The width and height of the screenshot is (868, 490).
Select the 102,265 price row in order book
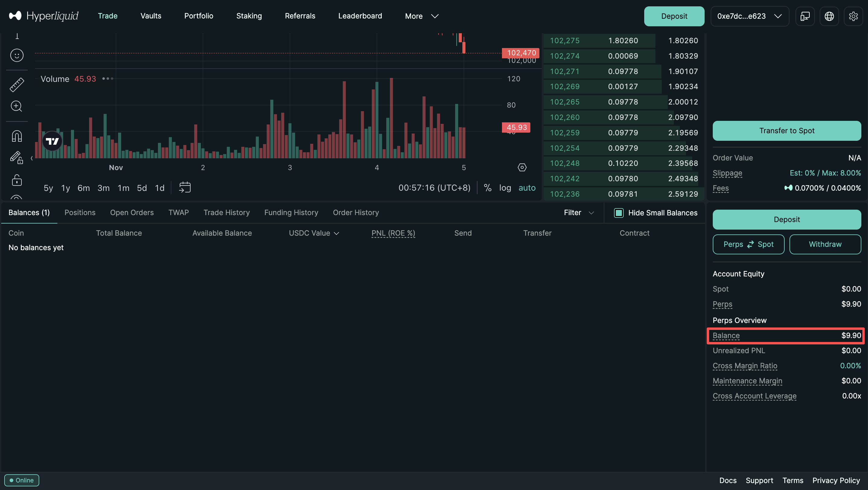click(x=564, y=102)
